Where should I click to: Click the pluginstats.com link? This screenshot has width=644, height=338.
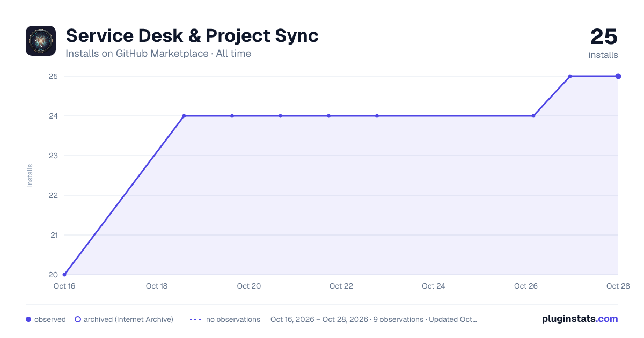[580, 319]
